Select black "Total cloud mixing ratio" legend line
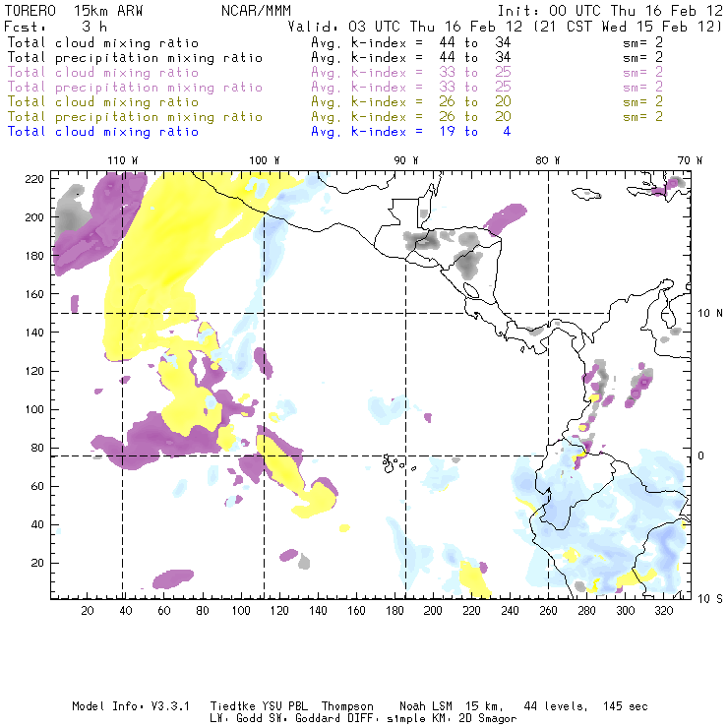The width and height of the screenshot is (728, 728). pyautogui.click(x=103, y=43)
